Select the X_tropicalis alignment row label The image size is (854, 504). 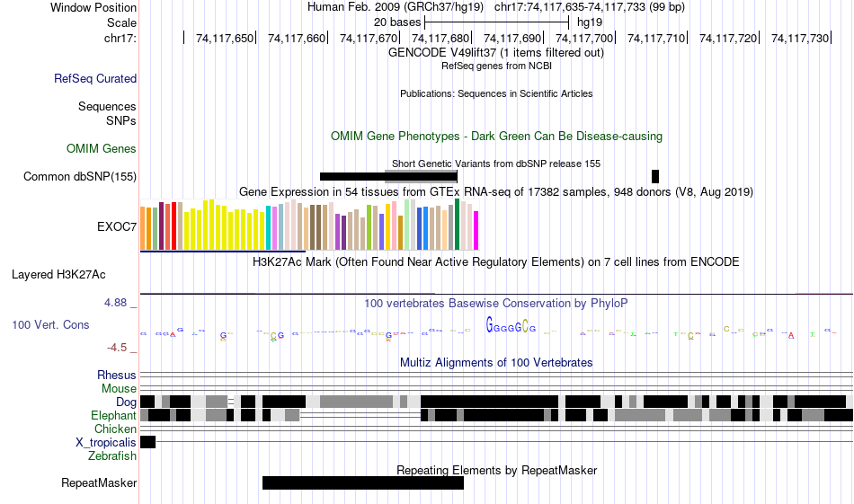106,443
